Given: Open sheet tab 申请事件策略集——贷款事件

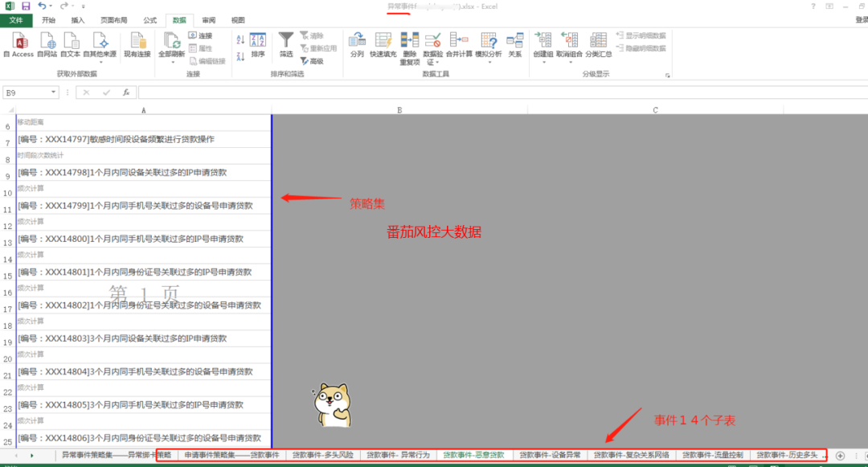Looking at the screenshot, I should point(231,455).
